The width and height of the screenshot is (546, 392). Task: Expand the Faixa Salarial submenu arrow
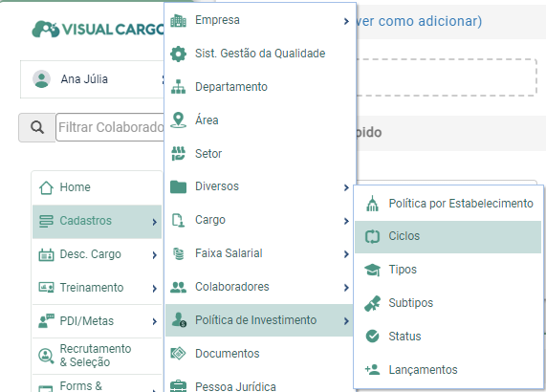(x=346, y=254)
